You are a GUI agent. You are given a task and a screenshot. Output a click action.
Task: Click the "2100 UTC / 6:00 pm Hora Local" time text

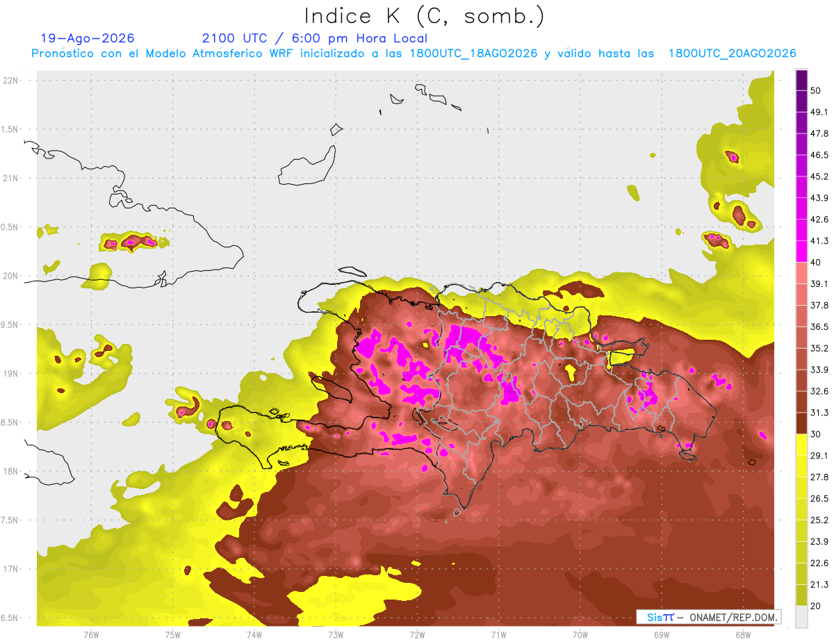[x=314, y=38]
